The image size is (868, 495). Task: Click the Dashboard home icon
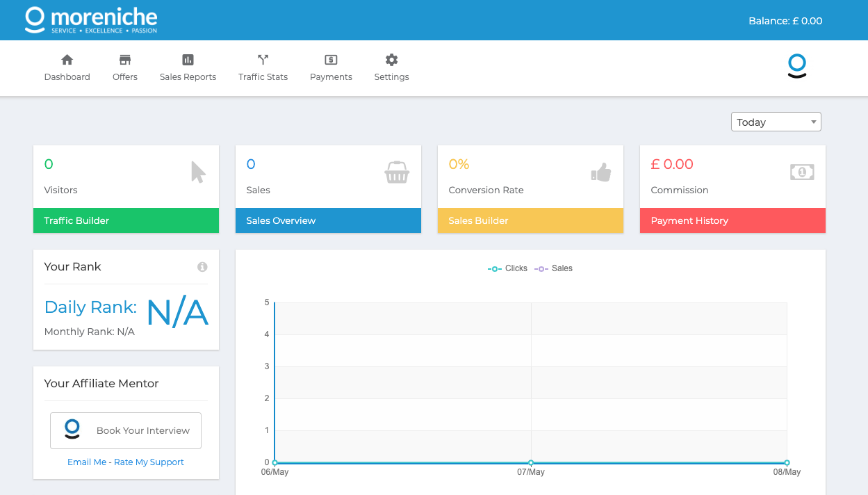point(67,60)
